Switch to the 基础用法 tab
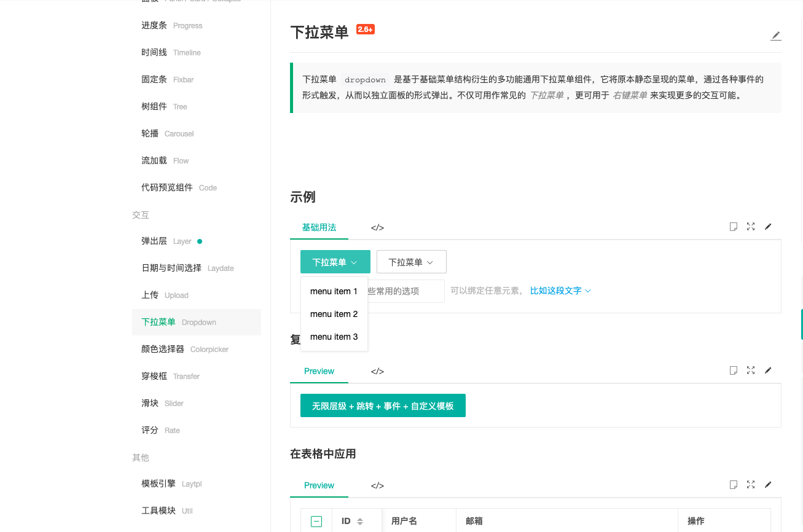803x532 pixels. (319, 227)
